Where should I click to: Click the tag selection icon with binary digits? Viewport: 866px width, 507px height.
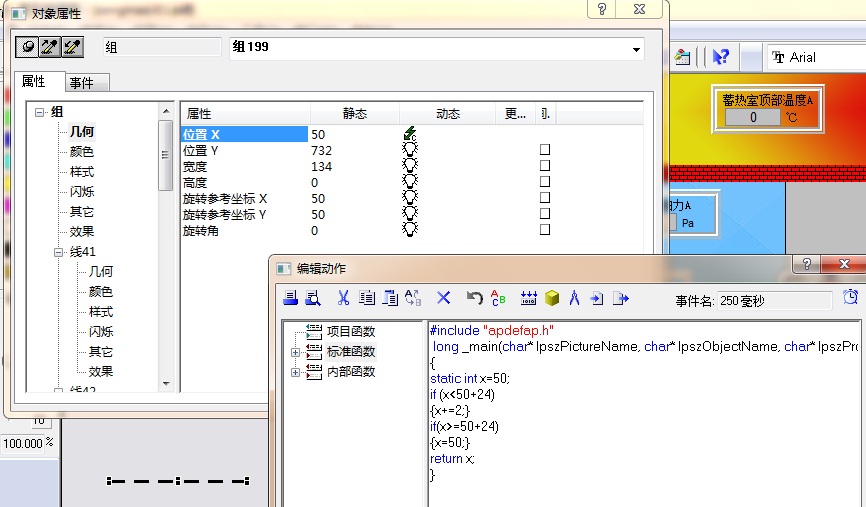point(528,298)
